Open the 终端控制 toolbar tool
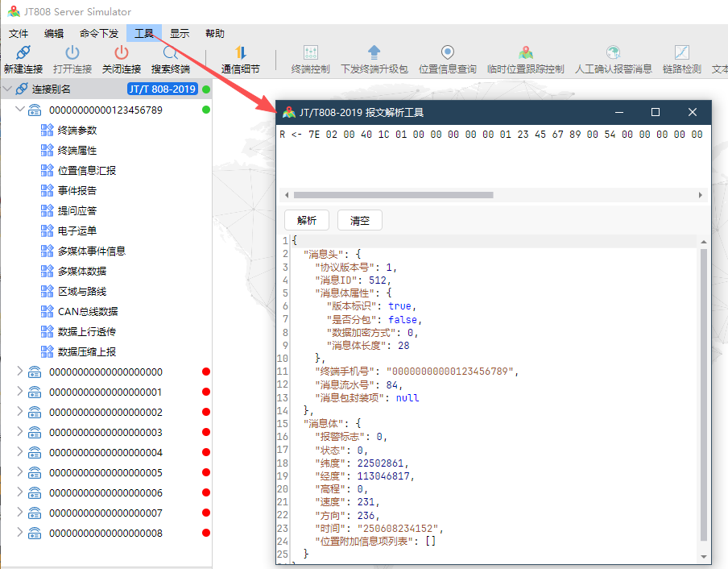Image resolution: width=728 pixels, height=569 pixels. pos(310,53)
